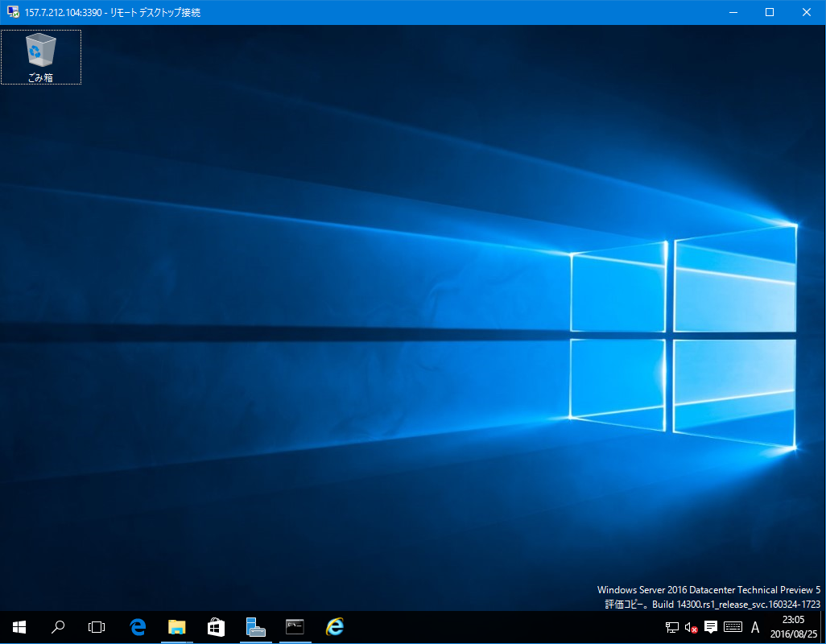This screenshot has height=644, width=826.
Task: Open File Explorer from the taskbar
Action: tap(177, 627)
